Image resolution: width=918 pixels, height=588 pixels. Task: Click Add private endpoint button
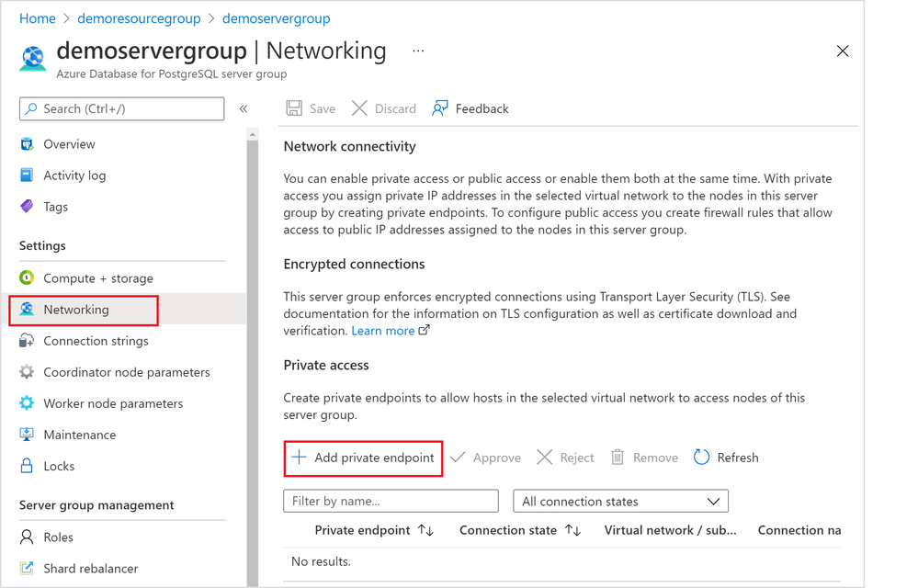(364, 458)
